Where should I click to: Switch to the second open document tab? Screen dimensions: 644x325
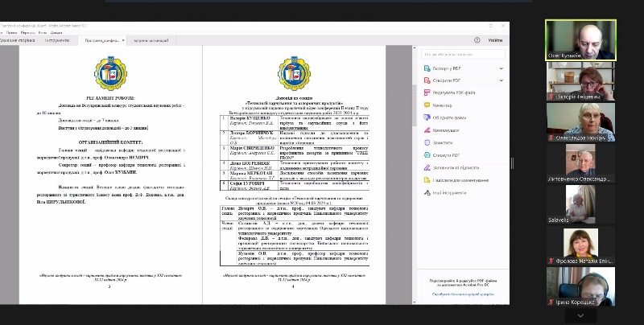click(151, 40)
